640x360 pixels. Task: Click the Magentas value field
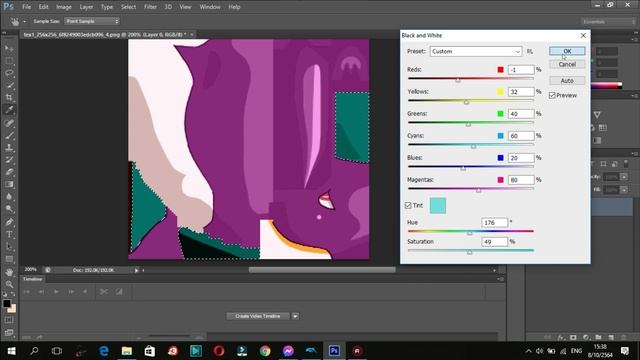pos(521,180)
